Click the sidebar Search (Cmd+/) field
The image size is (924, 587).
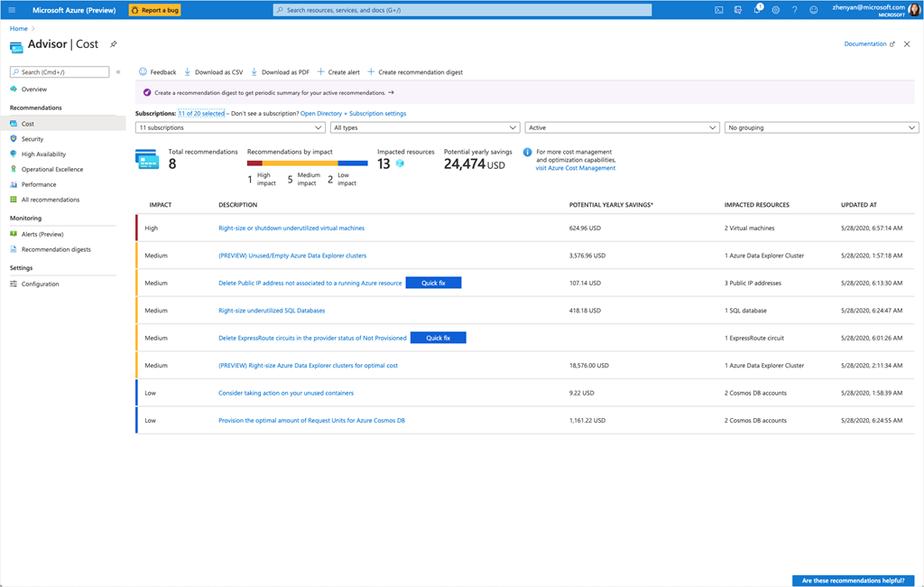pyautogui.click(x=60, y=72)
